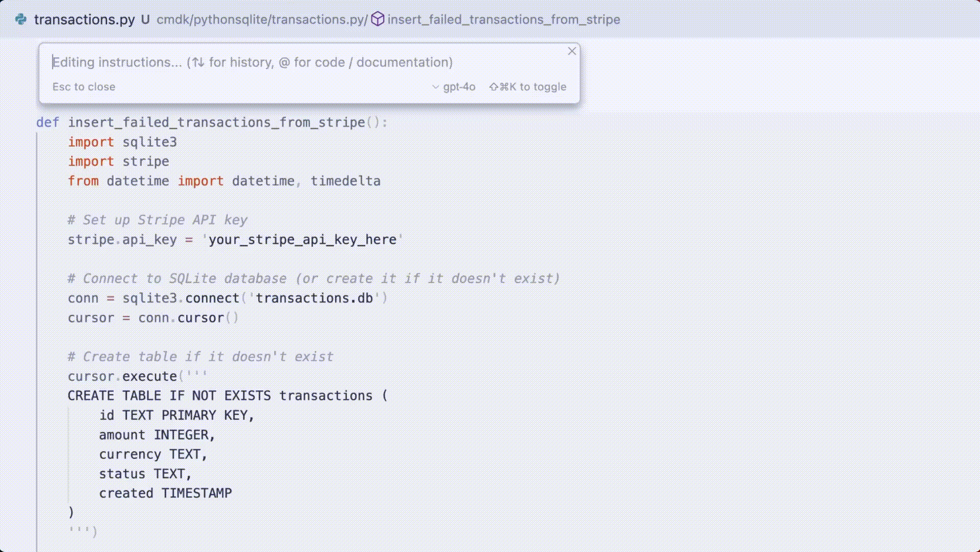Click the cube symbol icon in breadcrumb
Viewport: 980px width, 552px height.
pos(377,19)
